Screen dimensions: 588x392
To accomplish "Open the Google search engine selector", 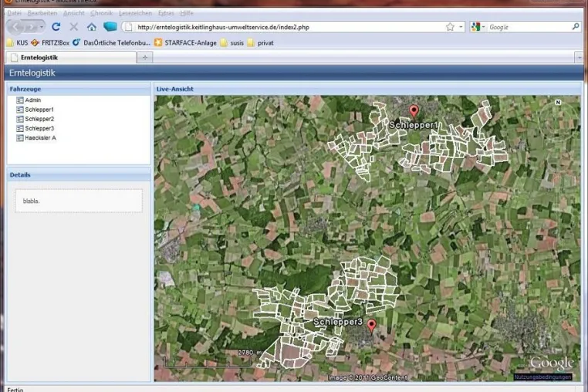I will click(478, 27).
